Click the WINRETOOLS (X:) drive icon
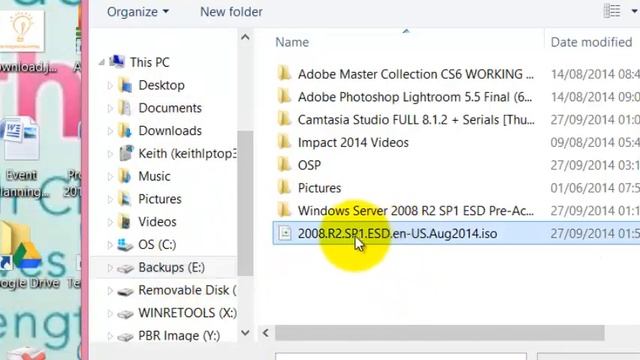This screenshot has height=360, width=640. pyautogui.click(x=125, y=314)
